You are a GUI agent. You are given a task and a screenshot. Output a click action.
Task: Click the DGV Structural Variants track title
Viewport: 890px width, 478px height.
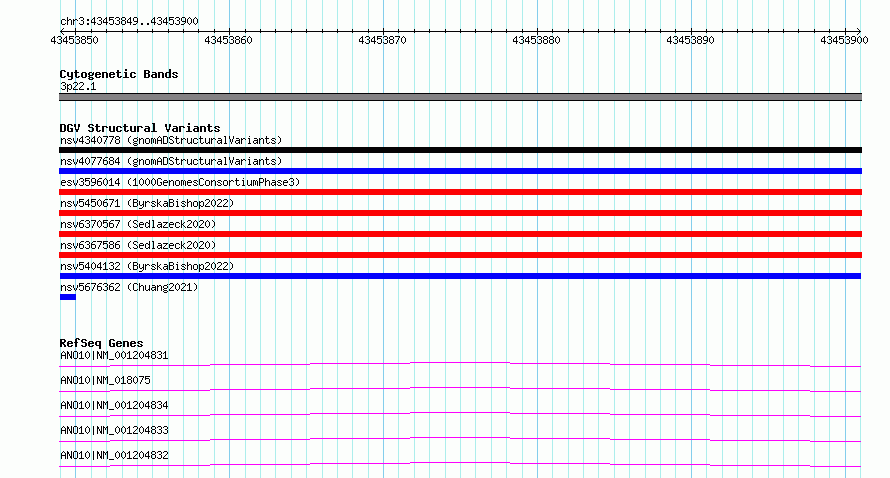(140, 128)
